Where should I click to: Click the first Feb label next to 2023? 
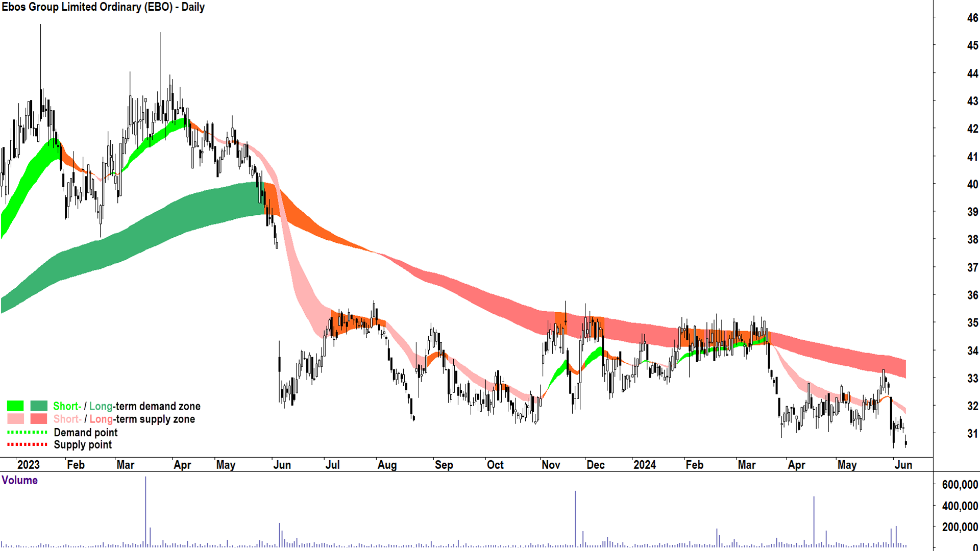(x=76, y=465)
